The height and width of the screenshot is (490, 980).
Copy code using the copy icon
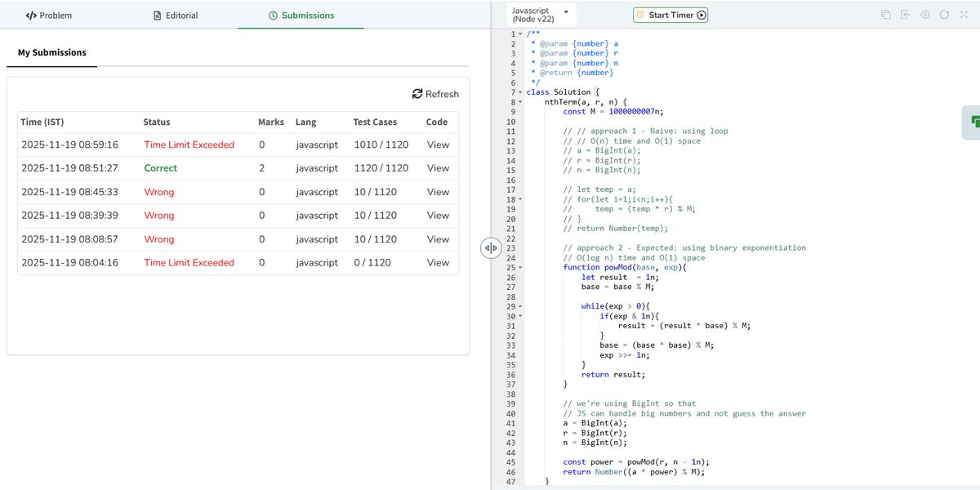pyautogui.click(x=885, y=15)
